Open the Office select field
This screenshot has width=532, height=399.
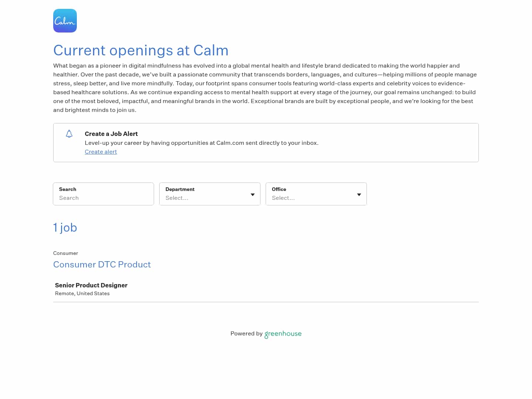pyautogui.click(x=316, y=194)
